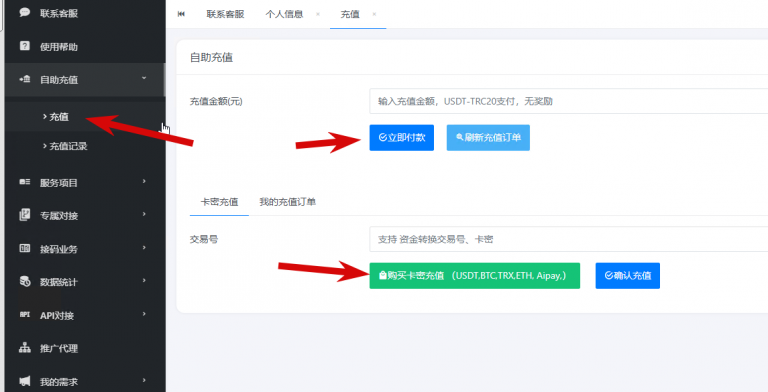Expand the 我的需求 sidebar section

pyautogui.click(x=85, y=381)
